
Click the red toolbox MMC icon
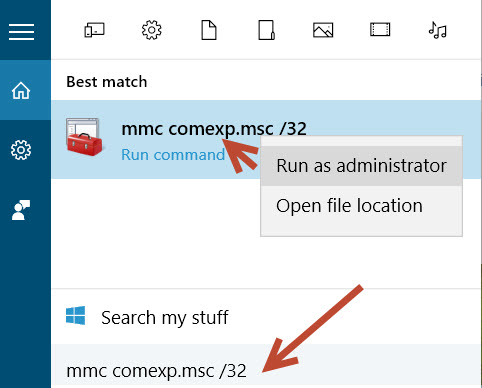84,137
